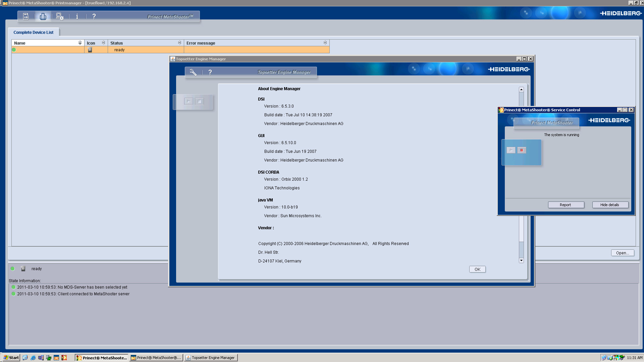This screenshot has width=644, height=362.
Task: Click the help question mark in Printmanager toolbar
Action: (94, 16)
